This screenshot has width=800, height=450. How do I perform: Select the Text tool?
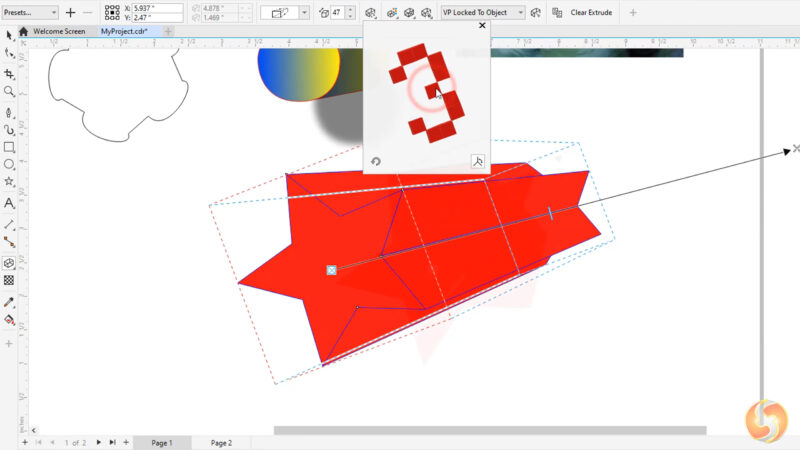pyautogui.click(x=9, y=203)
